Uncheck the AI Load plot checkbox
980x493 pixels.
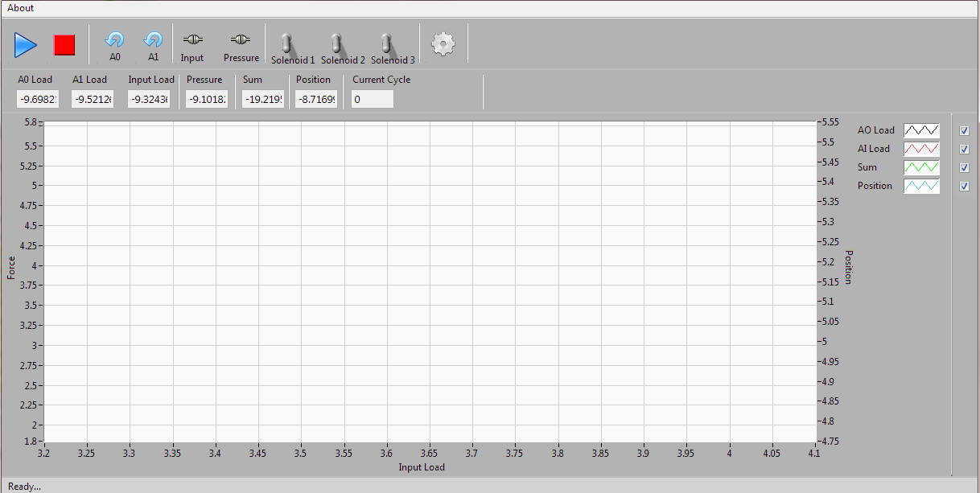[965, 149]
